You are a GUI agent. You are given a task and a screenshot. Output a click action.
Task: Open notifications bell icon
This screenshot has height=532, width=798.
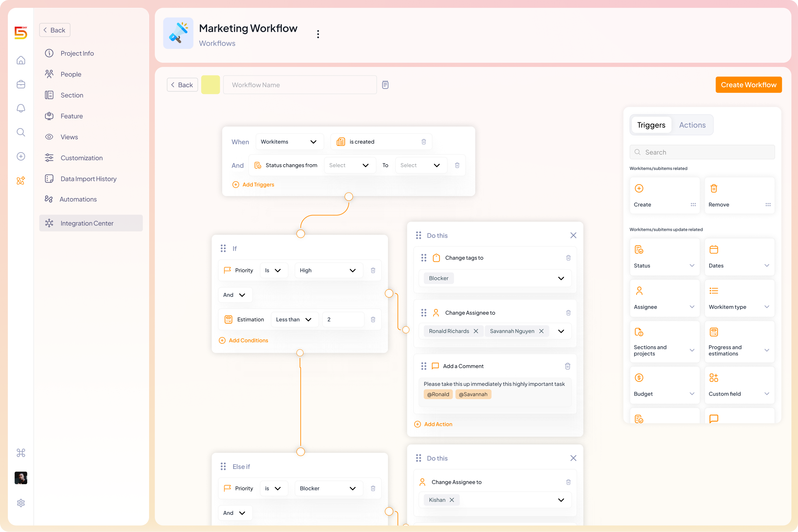click(x=21, y=108)
